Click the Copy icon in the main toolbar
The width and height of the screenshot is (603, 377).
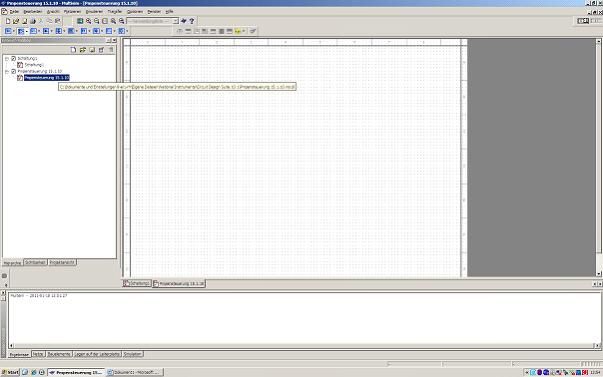point(49,21)
